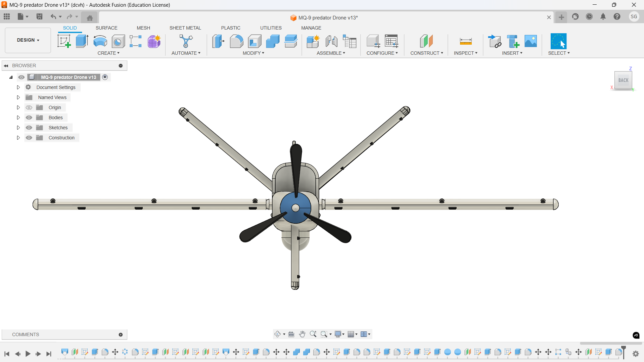Image resolution: width=644 pixels, height=362 pixels.
Task: Click the BACK face of ViewCube
Action: click(623, 80)
